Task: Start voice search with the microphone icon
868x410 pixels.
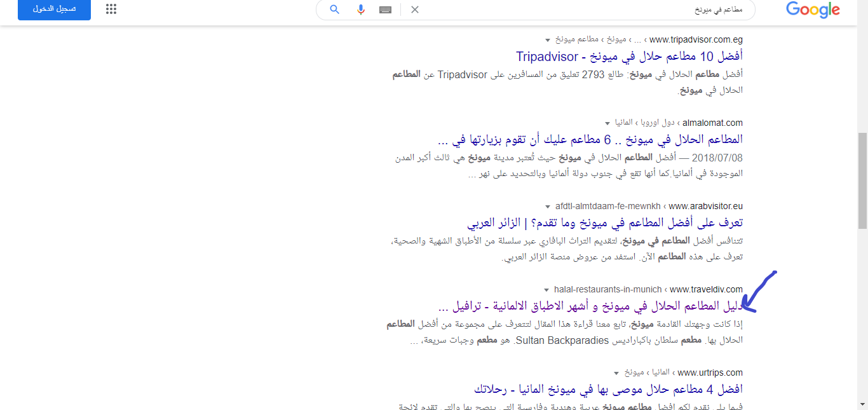Action: click(361, 10)
